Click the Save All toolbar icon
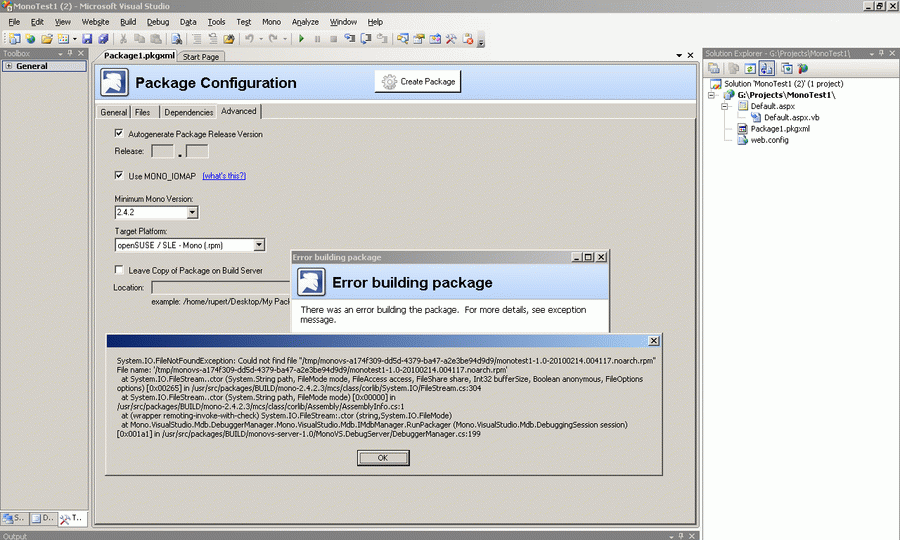900x540 pixels. (103, 39)
